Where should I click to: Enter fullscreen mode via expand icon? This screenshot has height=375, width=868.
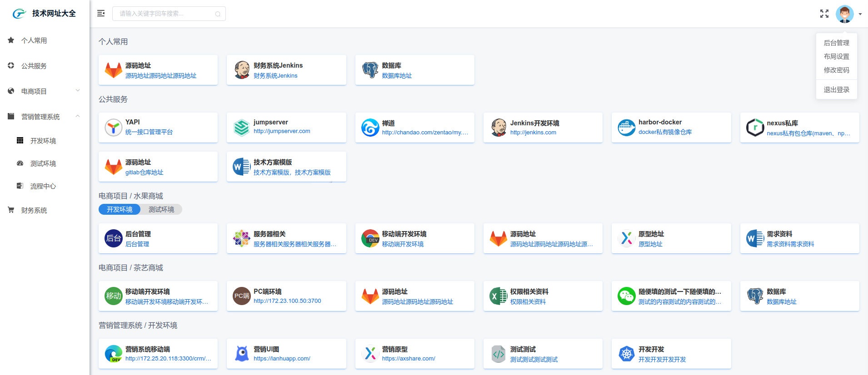pos(824,14)
